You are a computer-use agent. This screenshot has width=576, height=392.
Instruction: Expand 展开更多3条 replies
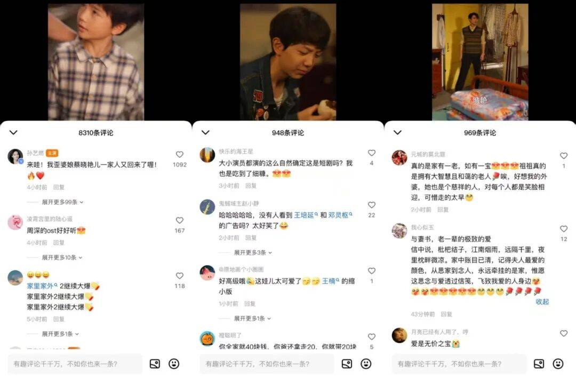(x=253, y=253)
